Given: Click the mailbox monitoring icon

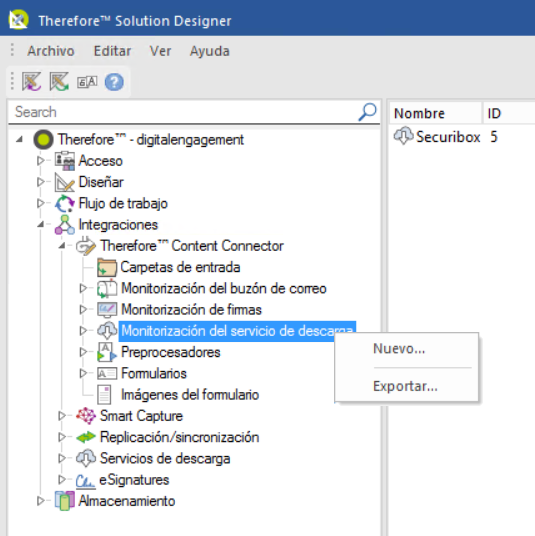Looking at the screenshot, I should pyautogui.click(x=107, y=289).
